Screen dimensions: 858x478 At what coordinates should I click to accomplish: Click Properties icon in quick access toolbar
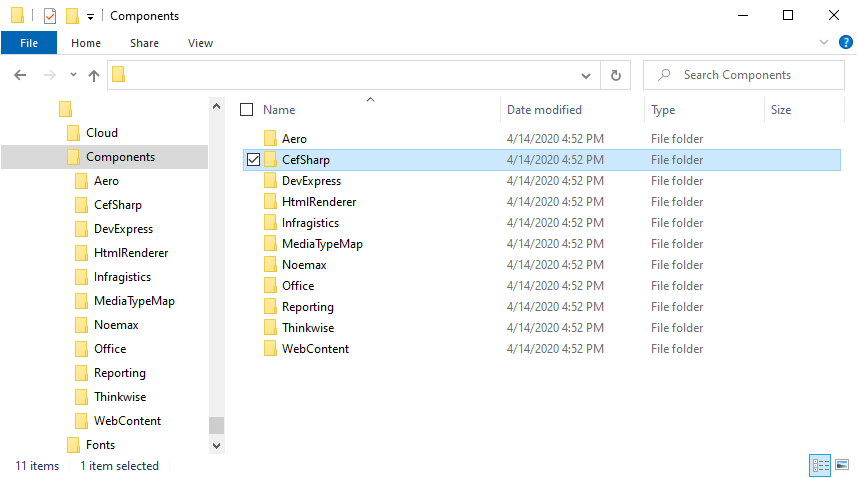point(50,16)
